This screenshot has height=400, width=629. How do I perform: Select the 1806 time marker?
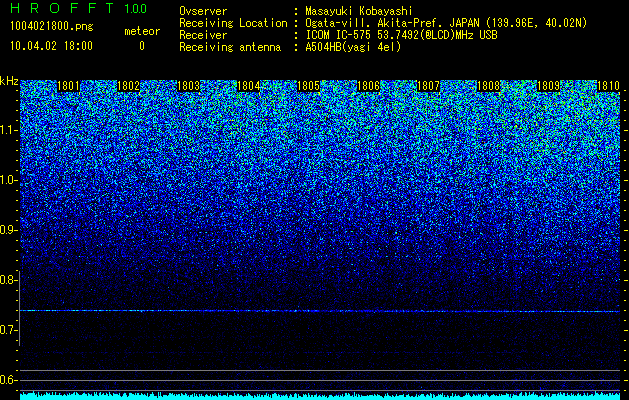coord(368,86)
